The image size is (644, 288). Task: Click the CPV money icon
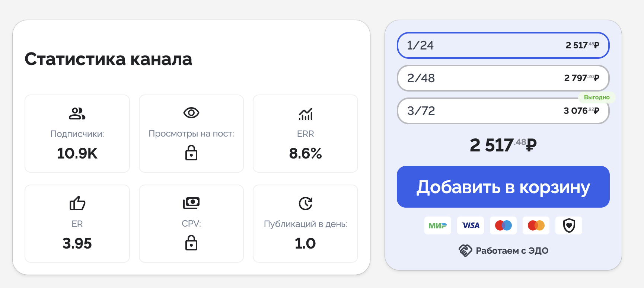click(x=191, y=203)
